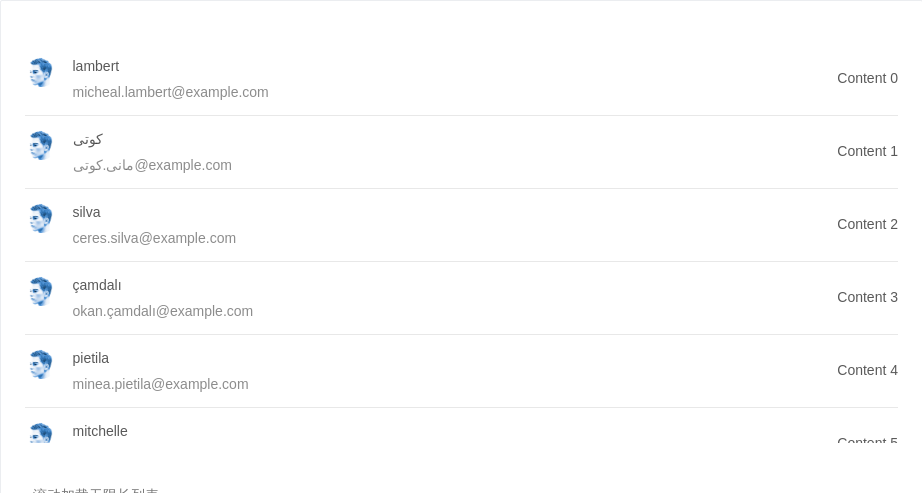
Task: Click silva's avatar image
Action: [41, 218]
